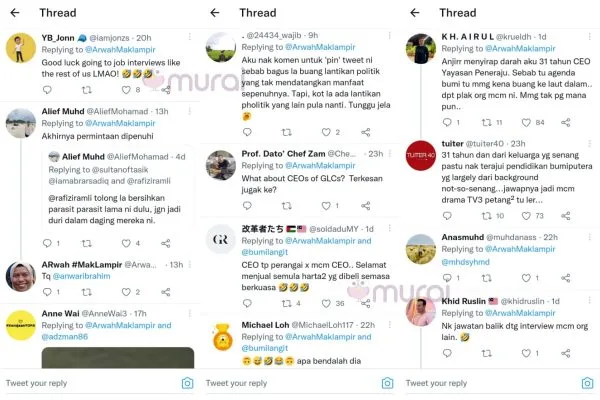Screen dimensions: 600x400
Task: Open the more options menu on Michael Loh's tweet
Action: (x=390, y=325)
